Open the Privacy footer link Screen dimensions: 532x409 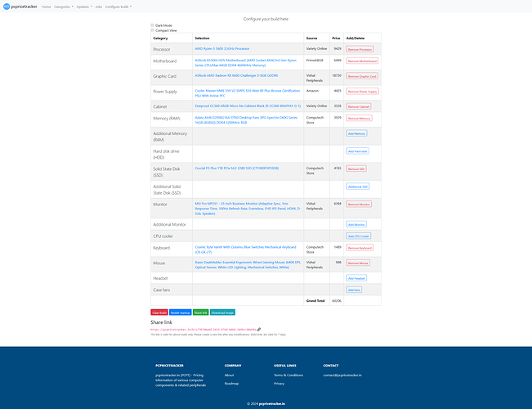[x=279, y=383]
